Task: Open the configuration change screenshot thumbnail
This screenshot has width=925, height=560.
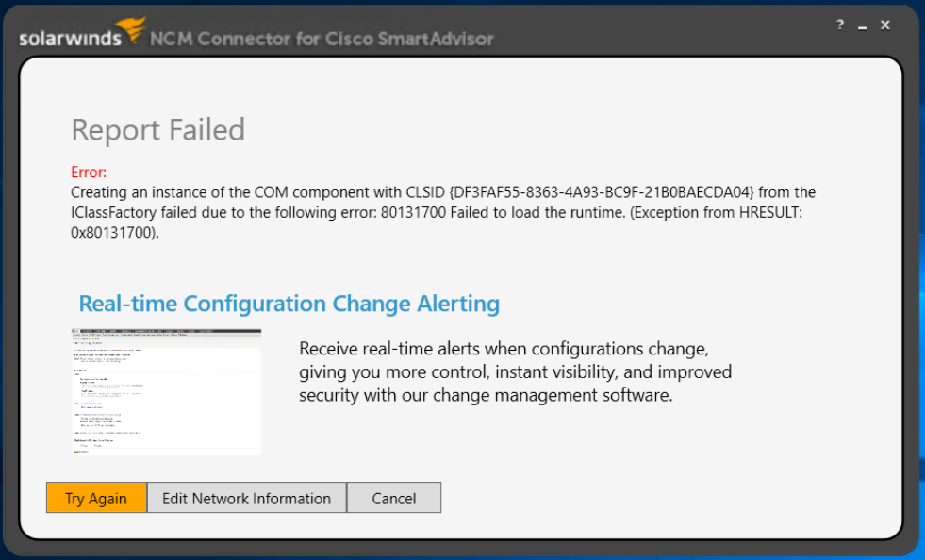Action: (x=166, y=391)
